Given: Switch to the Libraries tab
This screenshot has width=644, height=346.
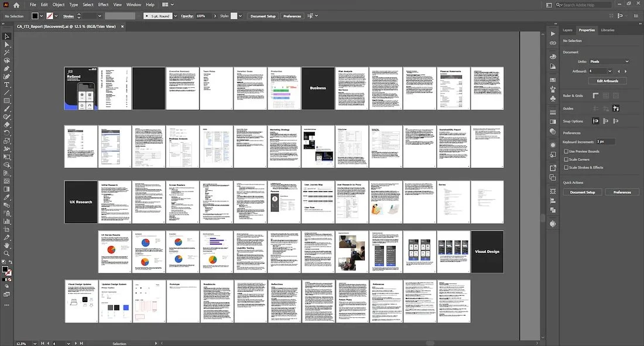Looking at the screenshot, I should pyautogui.click(x=608, y=30).
